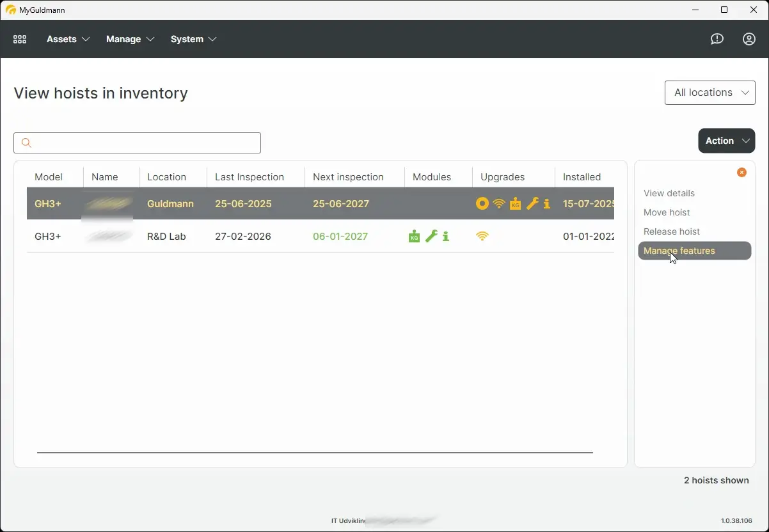Dismiss the action panel with its orange close icon
769x532 pixels.
click(741, 172)
